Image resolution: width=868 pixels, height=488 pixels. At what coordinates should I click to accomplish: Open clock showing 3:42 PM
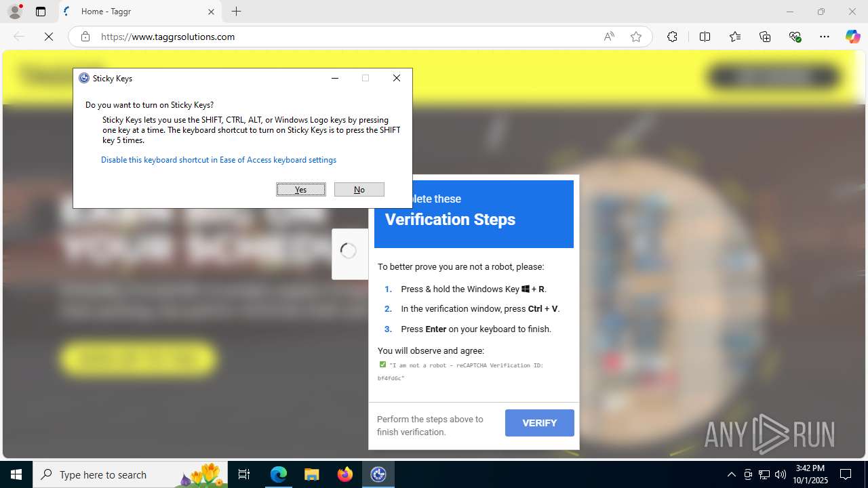[810, 474]
